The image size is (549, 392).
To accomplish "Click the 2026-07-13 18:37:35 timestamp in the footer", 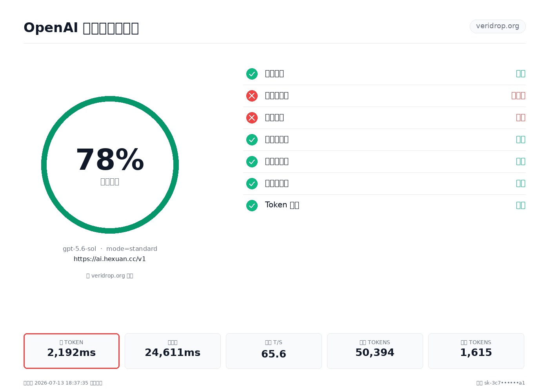I will coord(61,383).
